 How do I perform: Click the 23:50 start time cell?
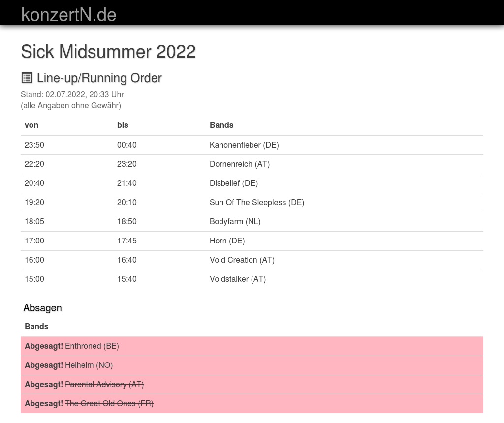(x=34, y=145)
